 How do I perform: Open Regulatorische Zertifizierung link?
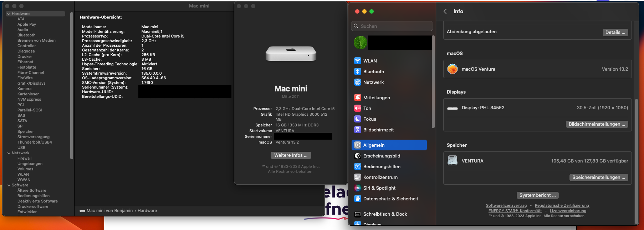[x=562, y=205]
